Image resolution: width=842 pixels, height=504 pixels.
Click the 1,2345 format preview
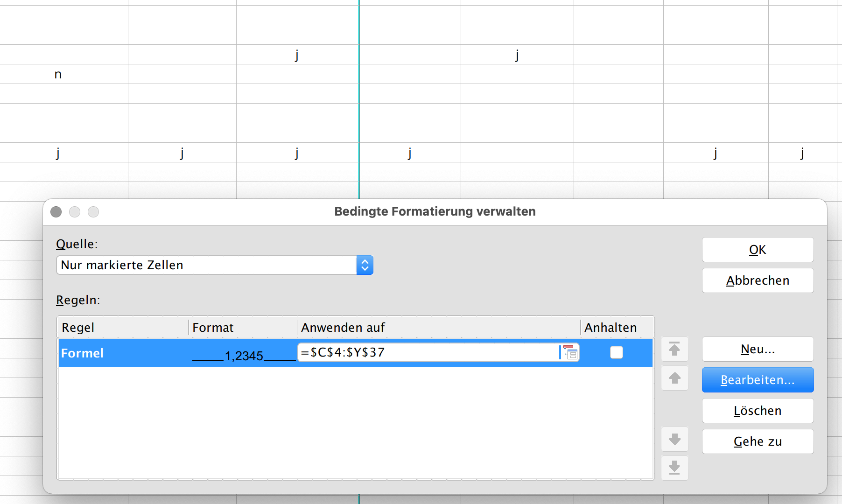pos(244,356)
